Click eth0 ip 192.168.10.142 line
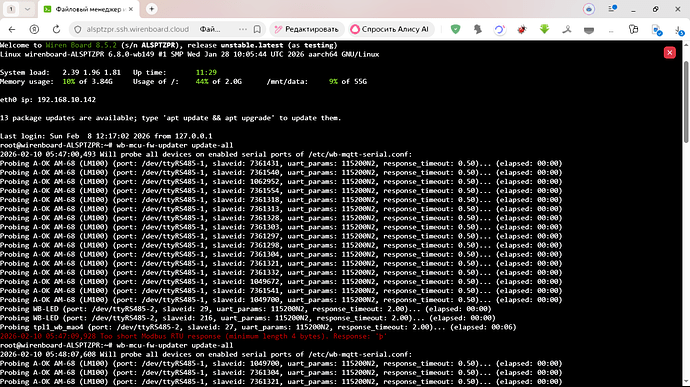690x387 pixels. (x=48, y=100)
